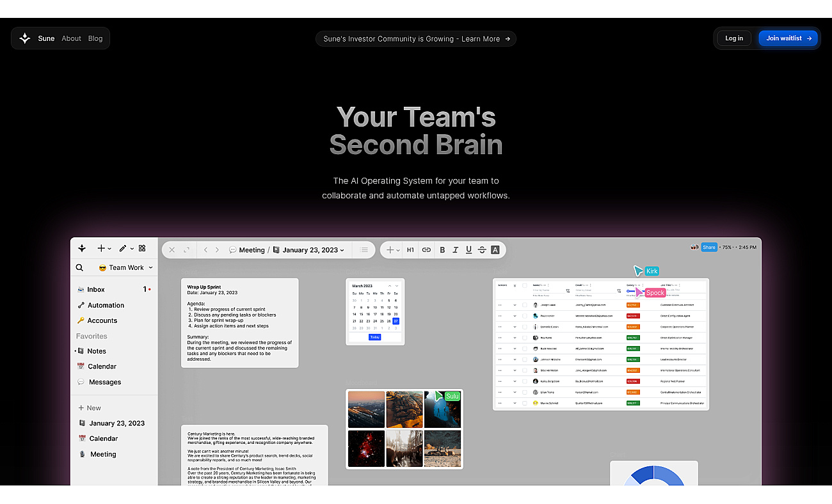Viewport: 832px width, 504px height.
Task: Expand the plus insert dropdown in formatting toolbar
Action: (x=393, y=250)
